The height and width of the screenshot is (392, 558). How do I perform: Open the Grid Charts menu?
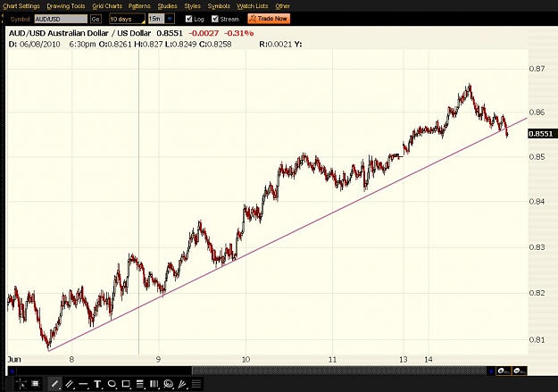click(107, 6)
